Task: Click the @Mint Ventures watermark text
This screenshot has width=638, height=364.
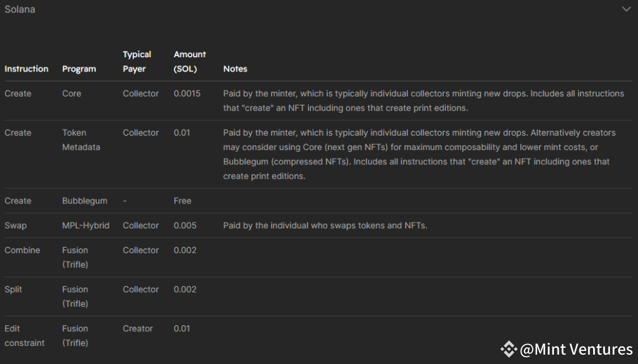Action: coord(576,350)
